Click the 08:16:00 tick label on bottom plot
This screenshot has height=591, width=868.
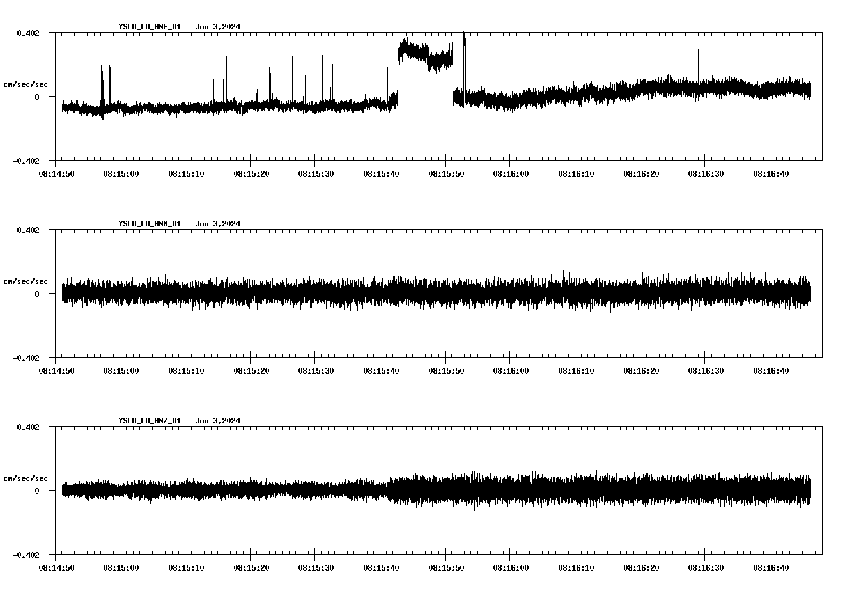click(513, 567)
